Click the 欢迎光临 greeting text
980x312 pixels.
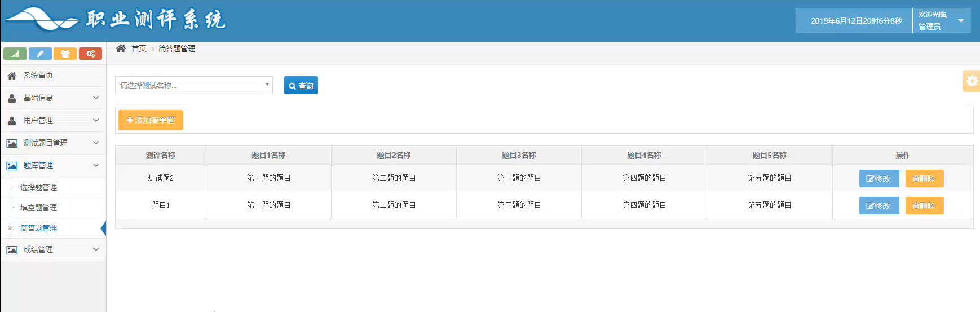(x=933, y=15)
